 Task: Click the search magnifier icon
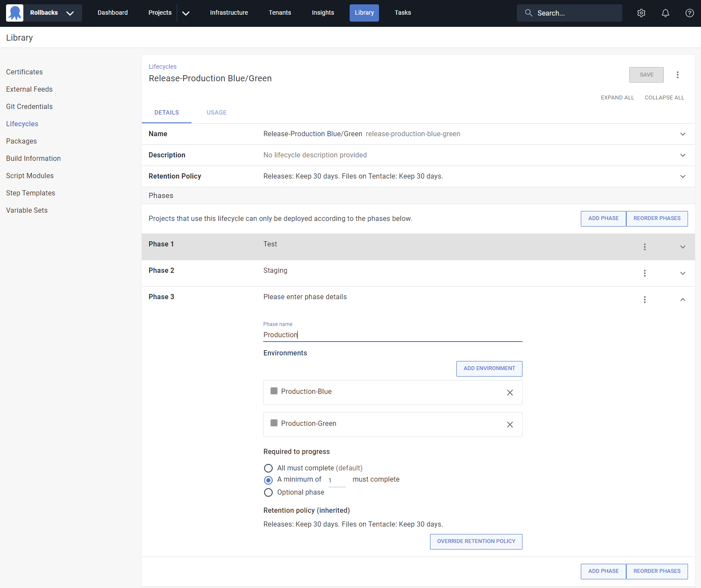[528, 13]
